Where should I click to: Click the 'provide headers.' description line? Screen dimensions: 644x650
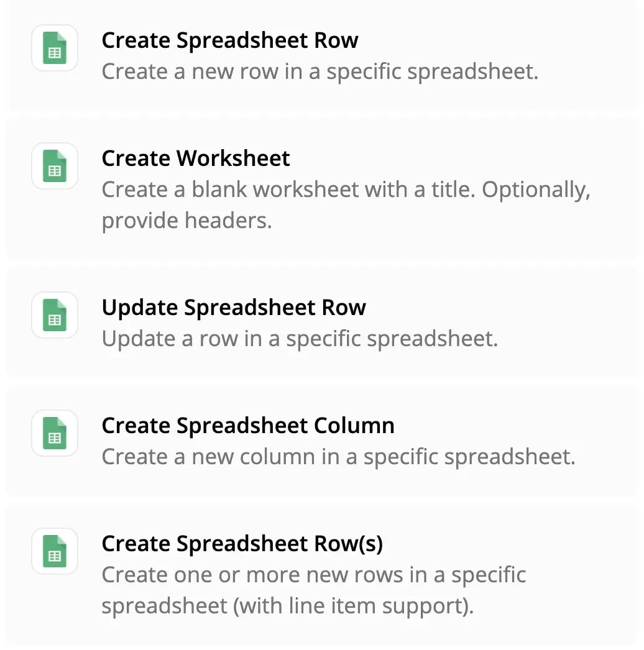(187, 221)
